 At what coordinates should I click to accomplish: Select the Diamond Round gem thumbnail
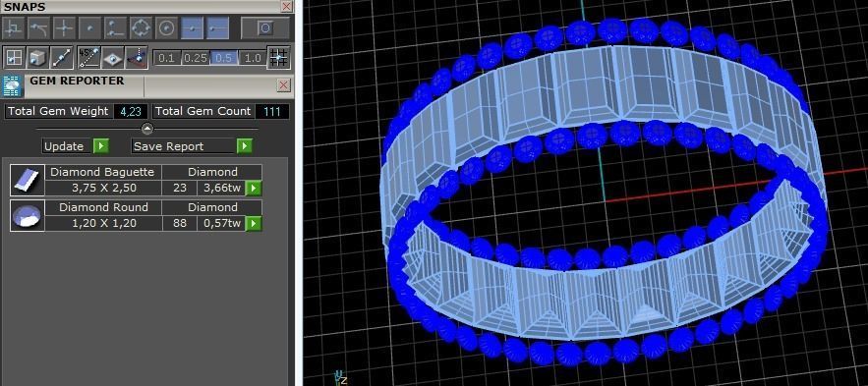point(28,216)
